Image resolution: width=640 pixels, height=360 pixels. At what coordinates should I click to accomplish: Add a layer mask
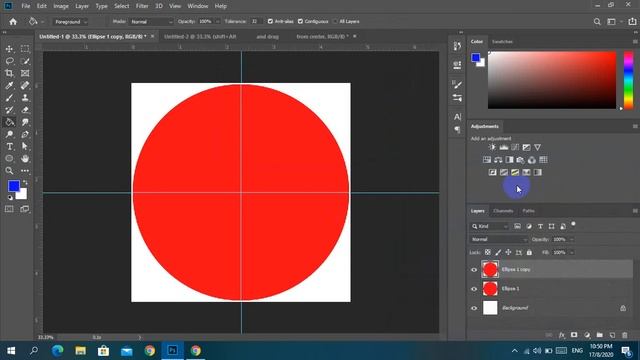coord(574,335)
